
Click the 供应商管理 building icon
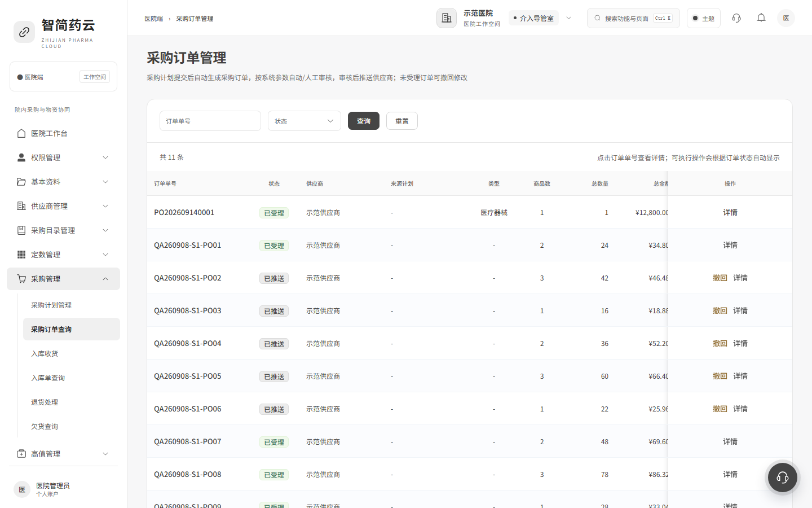21,206
